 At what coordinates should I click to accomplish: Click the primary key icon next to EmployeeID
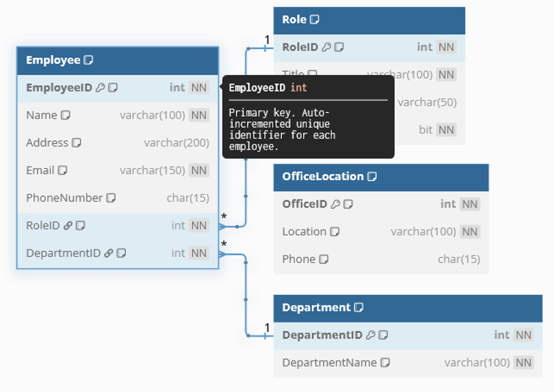tap(101, 88)
